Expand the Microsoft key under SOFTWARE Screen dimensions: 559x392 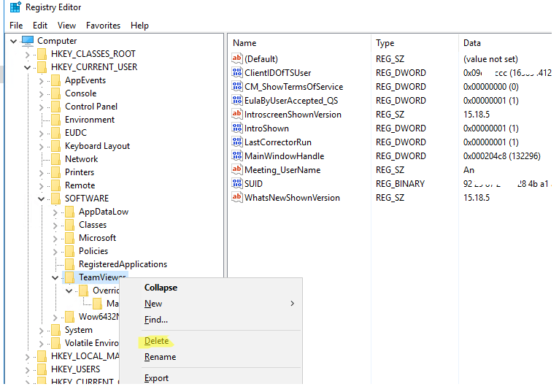pyautogui.click(x=55, y=238)
